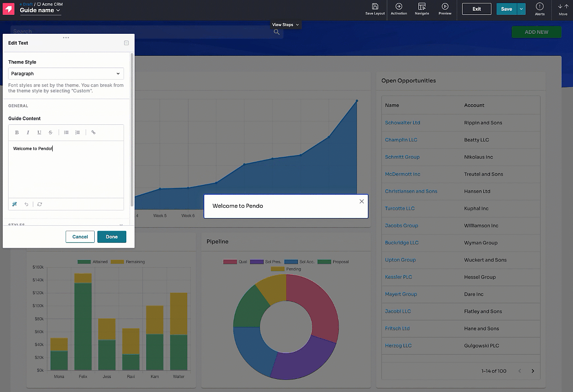
Task: Expand the View Steps dropdown
Action: click(x=286, y=25)
